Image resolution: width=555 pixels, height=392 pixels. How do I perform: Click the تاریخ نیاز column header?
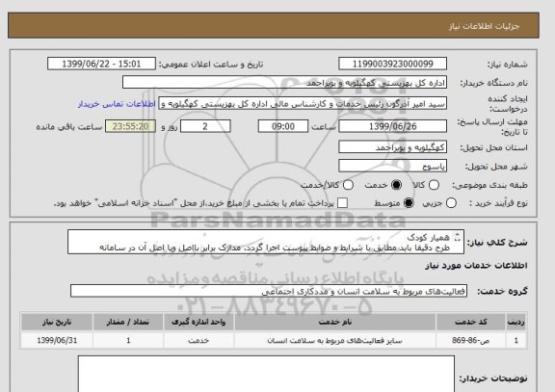coord(57,322)
